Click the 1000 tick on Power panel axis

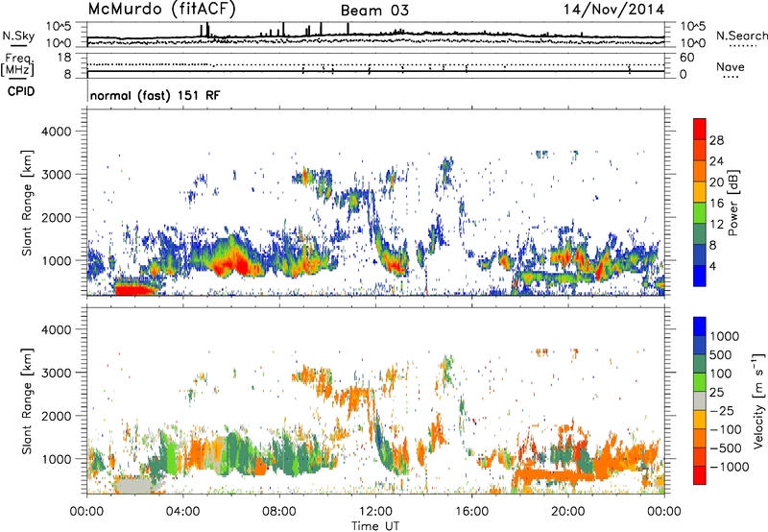[x=56, y=260]
